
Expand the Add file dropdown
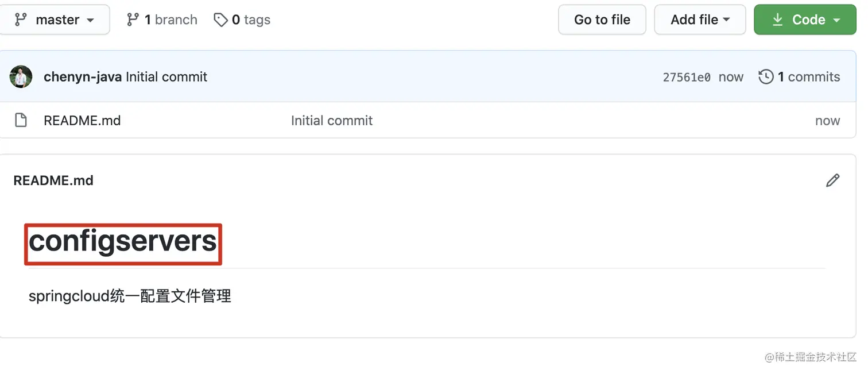point(700,20)
